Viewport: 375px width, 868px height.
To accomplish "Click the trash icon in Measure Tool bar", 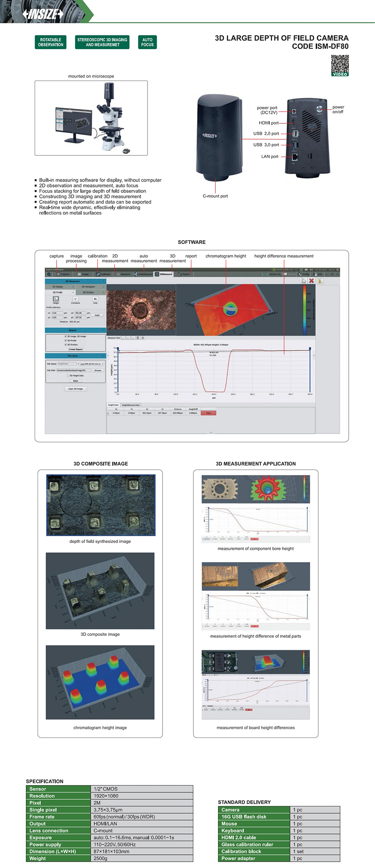I will pos(138,338).
